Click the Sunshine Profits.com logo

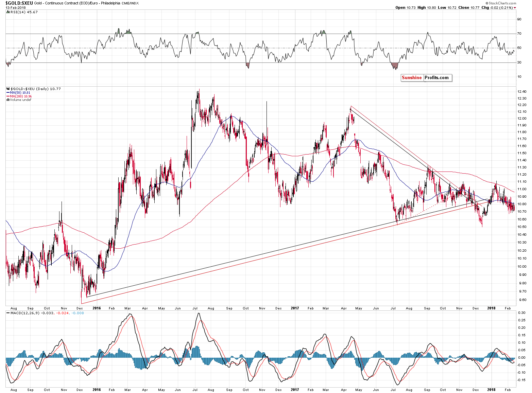(x=426, y=78)
